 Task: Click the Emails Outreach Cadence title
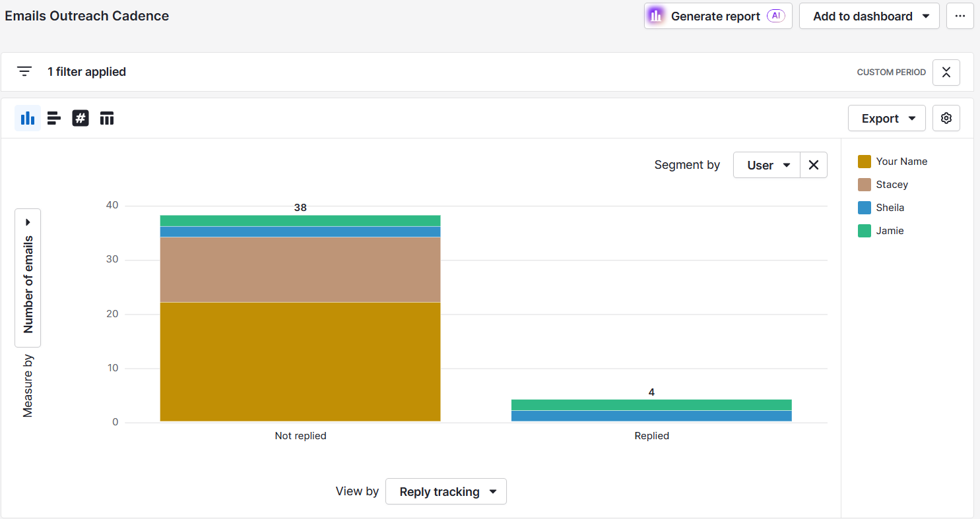click(x=87, y=16)
